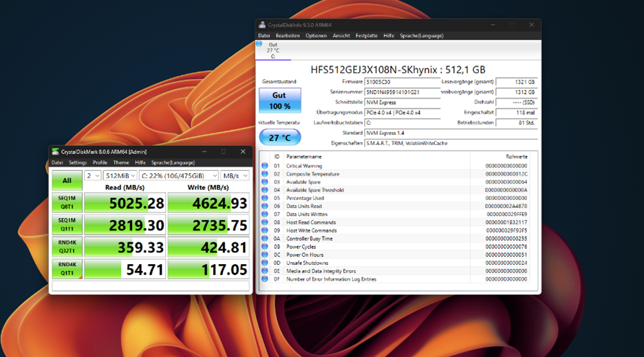This screenshot has width=644, height=357.
Task: Open the unit dropdown showing MB/s
Action: pyautogui.click(x=235, y=176)
